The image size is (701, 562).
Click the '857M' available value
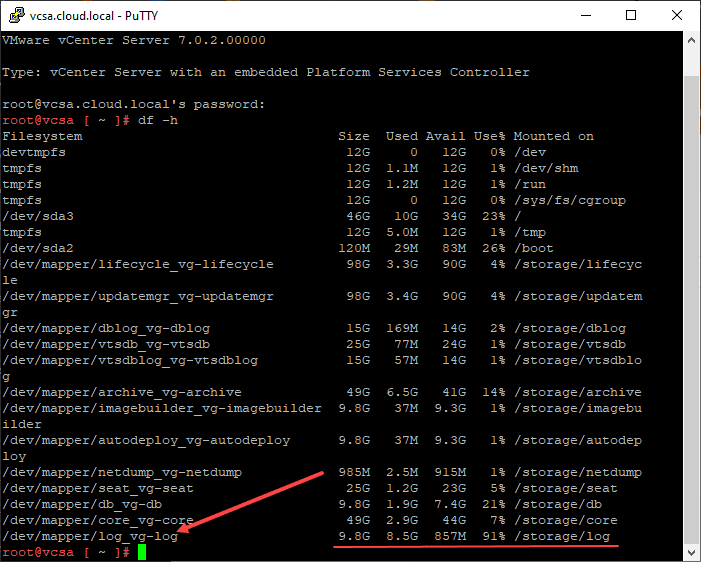pyautogui.click(x=450, y=537)
